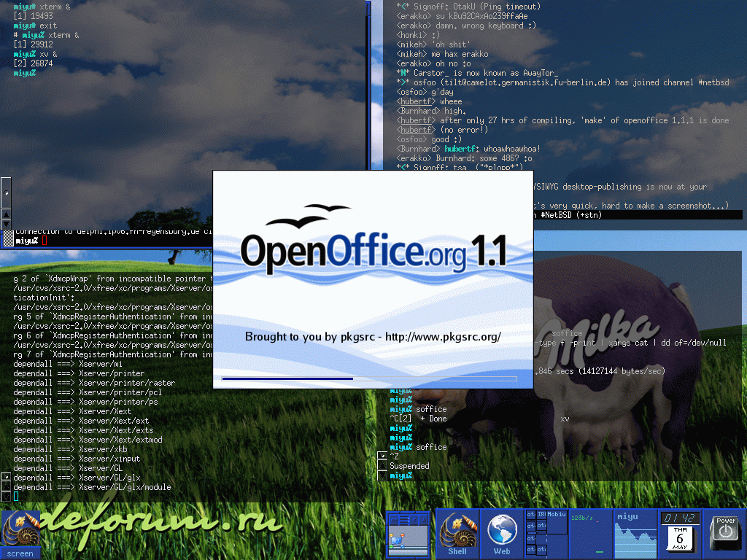Click the digital clock display in the dock
Image resolution: width=747 pixels, height=560 pixels.
click(x=678, y=518)
